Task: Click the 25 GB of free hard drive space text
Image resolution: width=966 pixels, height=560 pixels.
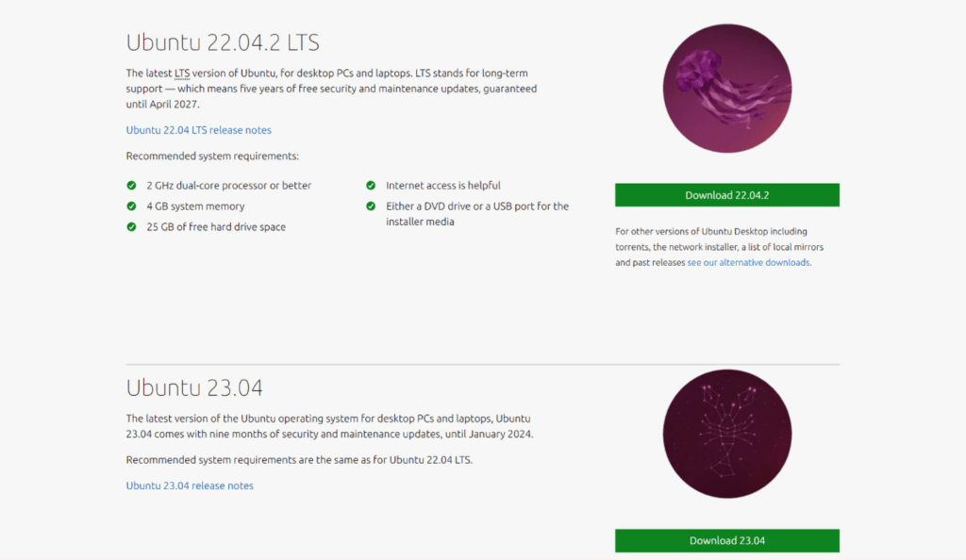Action: (216, 227)
